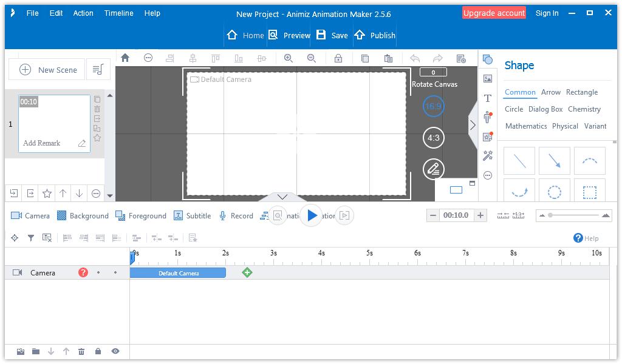
Task: Open the Text tool icon in sidebar
Action: pyautogui.click(x=488, y=98)
